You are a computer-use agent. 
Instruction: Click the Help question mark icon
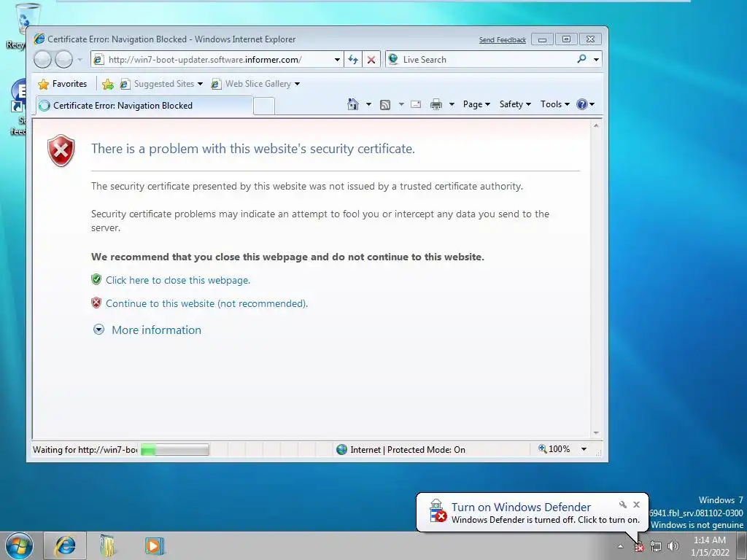pyautogui.click(x=581, y=104)
